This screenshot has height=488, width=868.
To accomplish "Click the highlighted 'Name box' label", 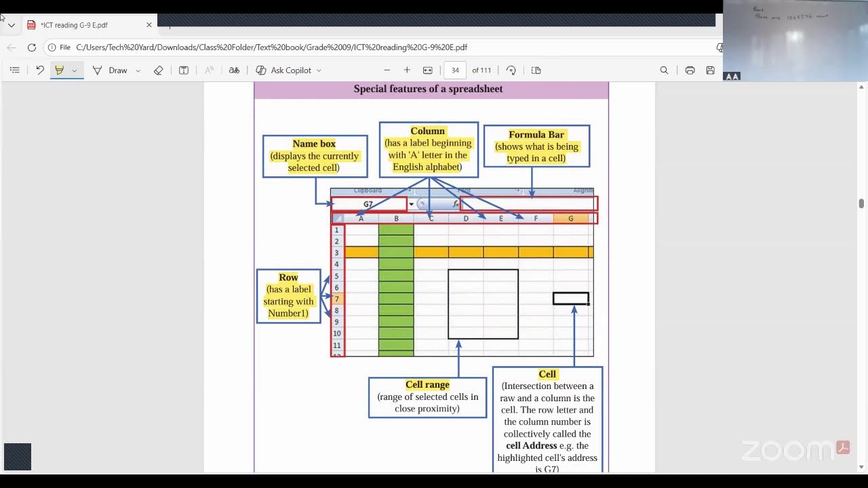I will [314, 144].
